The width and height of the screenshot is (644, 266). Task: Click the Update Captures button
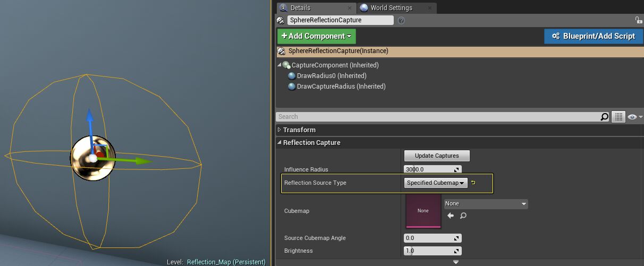(x=436, y=156)
